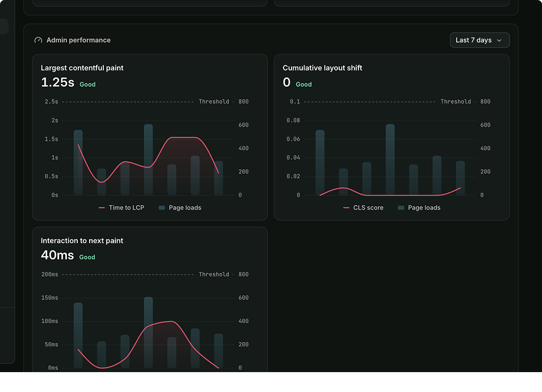Image resolution: width=542 pixels, height=392 pixels.
Task: Toggle Page loads legend in LCP chart
Action: click(180, 208)
